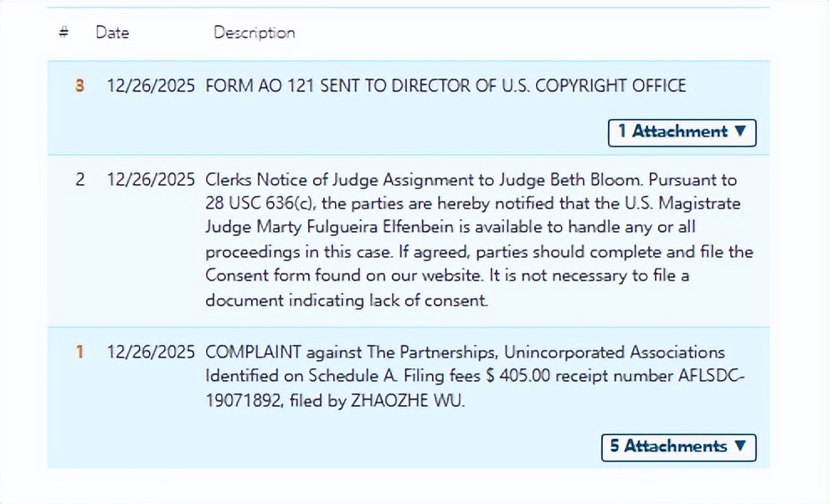Click the date of the Form AO 121 entry
This screenshot has height=504, width=829.
[151, 85]
